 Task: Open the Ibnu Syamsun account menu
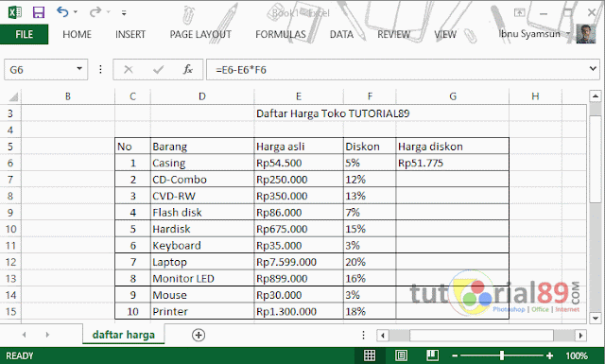pos(534,34)
